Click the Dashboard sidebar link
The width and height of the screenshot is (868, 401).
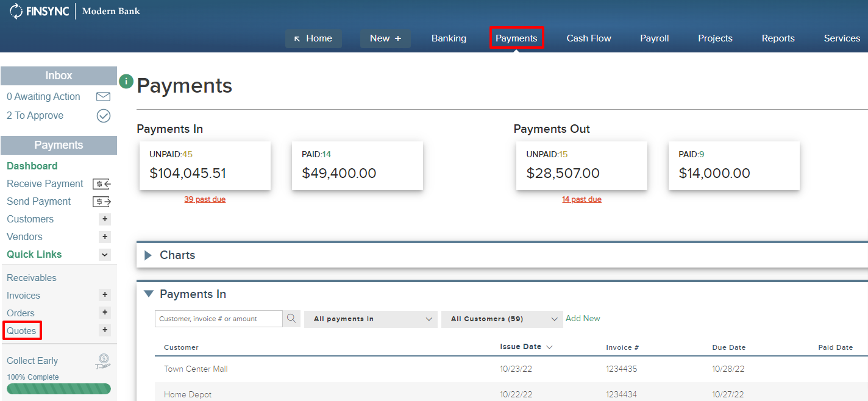pos(32,166)
